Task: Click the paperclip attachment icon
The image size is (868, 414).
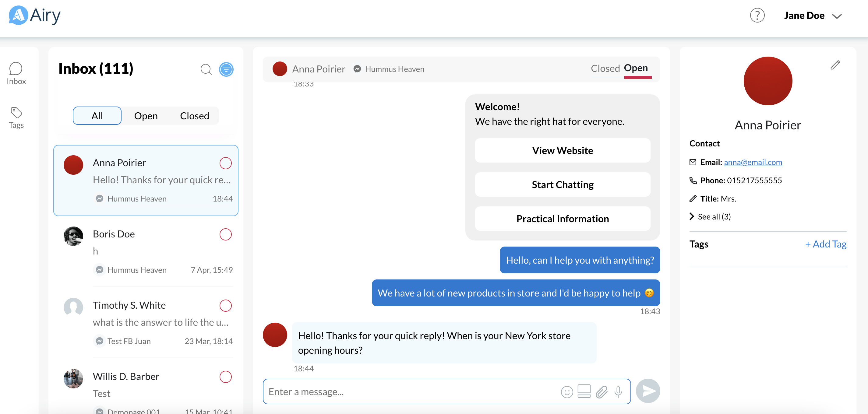Action: (x=602, y=392)
